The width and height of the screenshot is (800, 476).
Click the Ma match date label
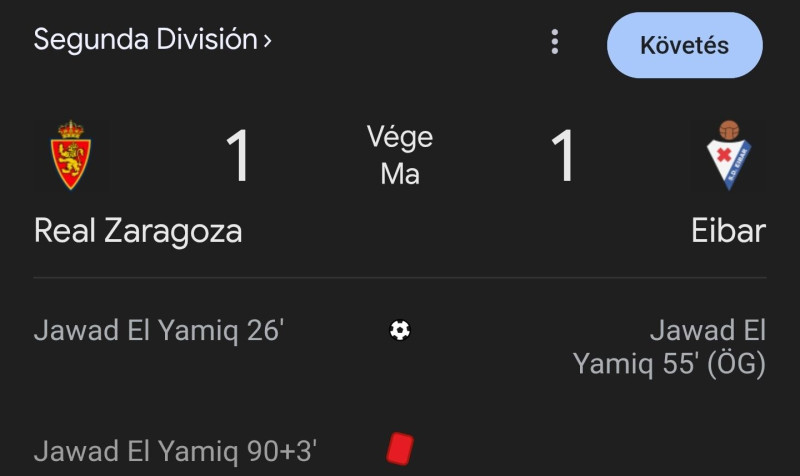400,174
